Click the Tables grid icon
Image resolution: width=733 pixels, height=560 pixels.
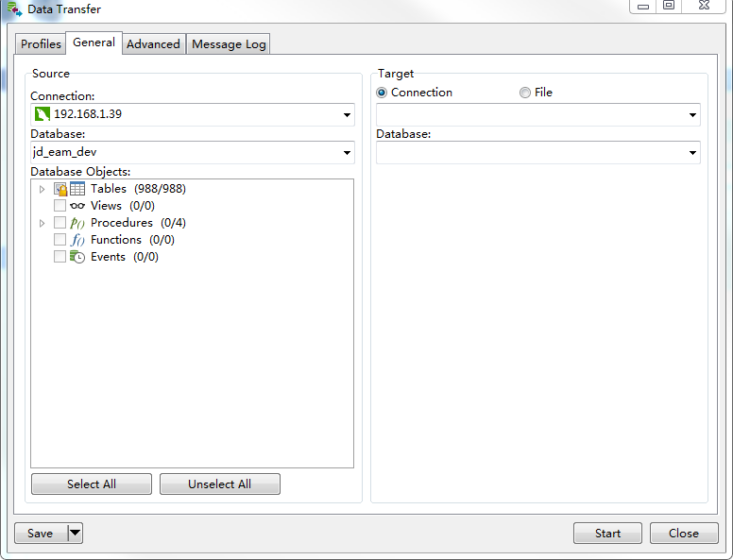[77, 189]
